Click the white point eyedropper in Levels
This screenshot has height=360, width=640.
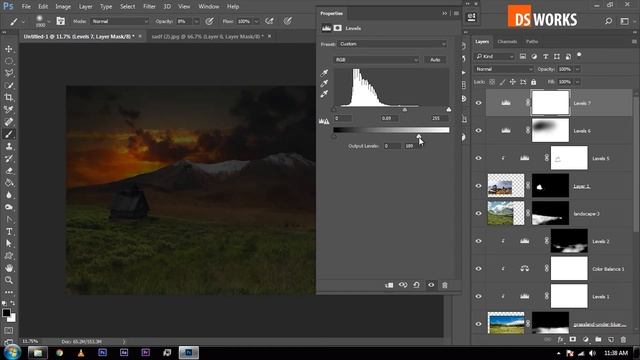point(324,94)
